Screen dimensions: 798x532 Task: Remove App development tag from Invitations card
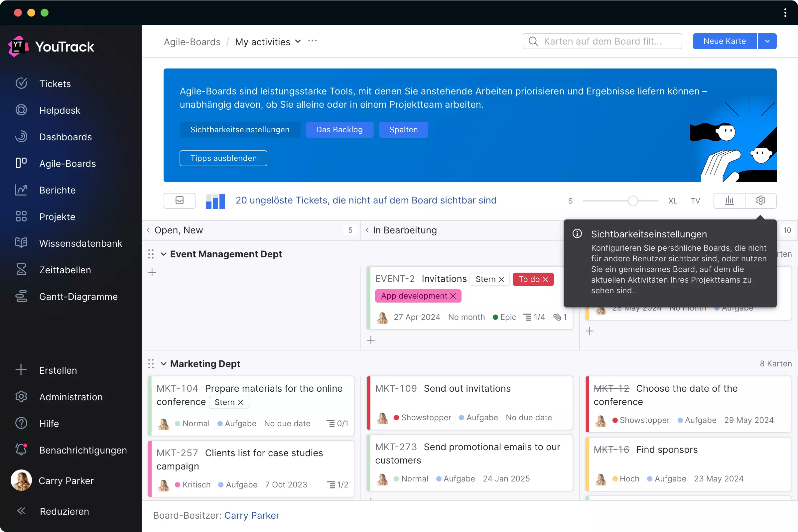453,296
